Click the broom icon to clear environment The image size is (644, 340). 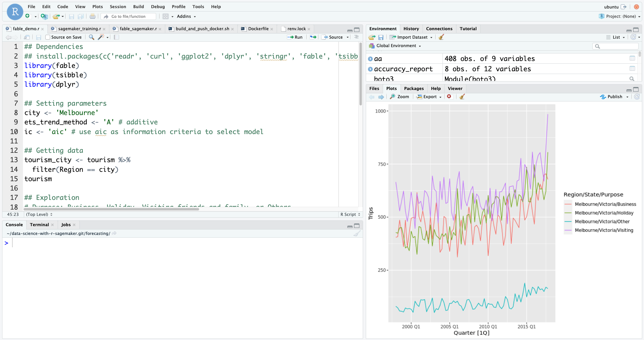pyautogui.click(x=441, y=37)
